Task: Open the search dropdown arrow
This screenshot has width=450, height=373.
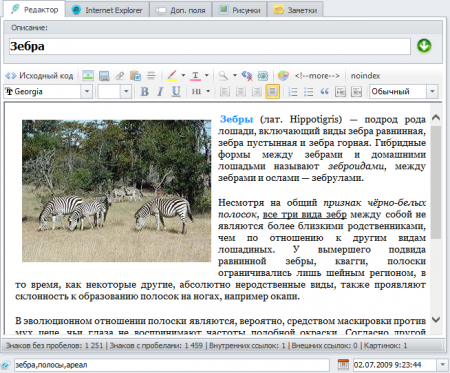Action: 235,75
